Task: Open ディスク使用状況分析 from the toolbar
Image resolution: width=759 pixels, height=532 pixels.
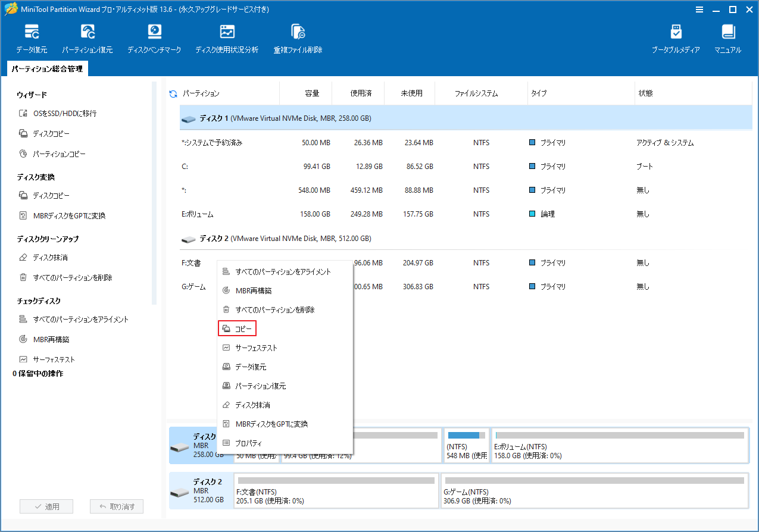Action: click(x=227, y=37)
